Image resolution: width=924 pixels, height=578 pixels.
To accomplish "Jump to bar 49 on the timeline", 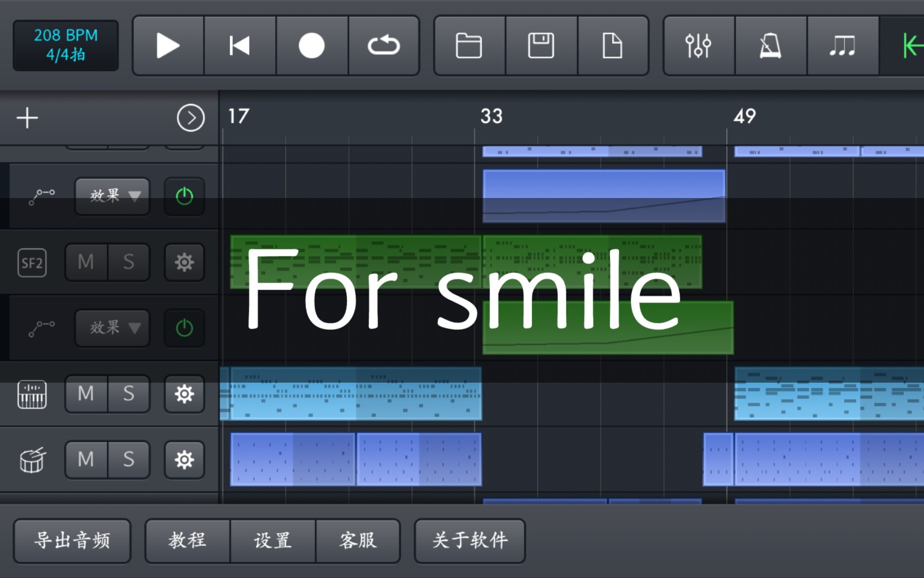I will [744, 116].
